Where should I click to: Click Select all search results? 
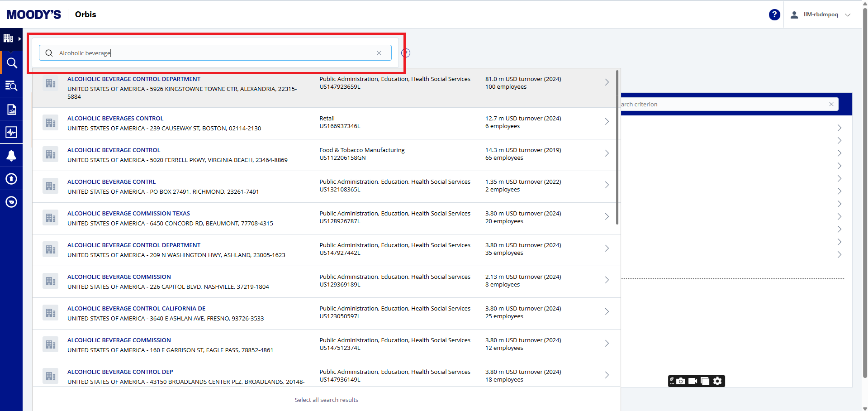click(326, 400)
